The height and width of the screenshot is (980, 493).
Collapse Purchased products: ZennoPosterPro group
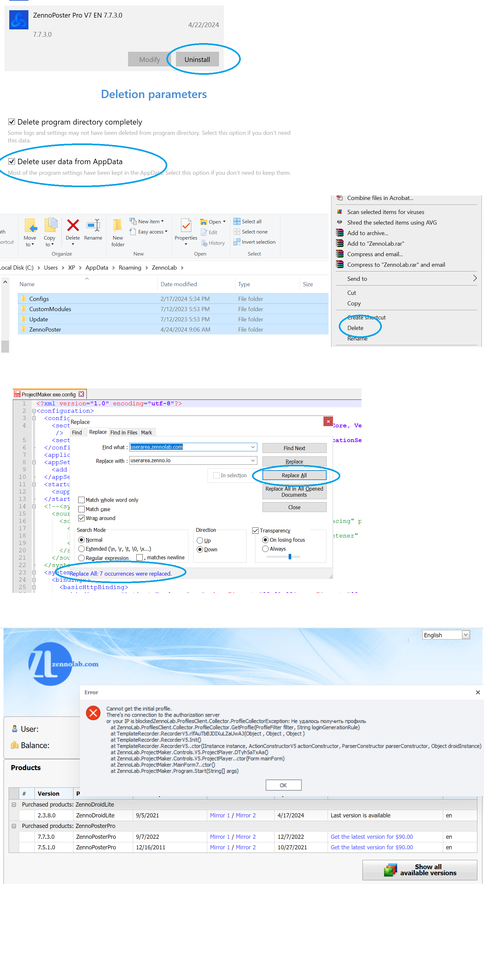click(x=14, y=826)
